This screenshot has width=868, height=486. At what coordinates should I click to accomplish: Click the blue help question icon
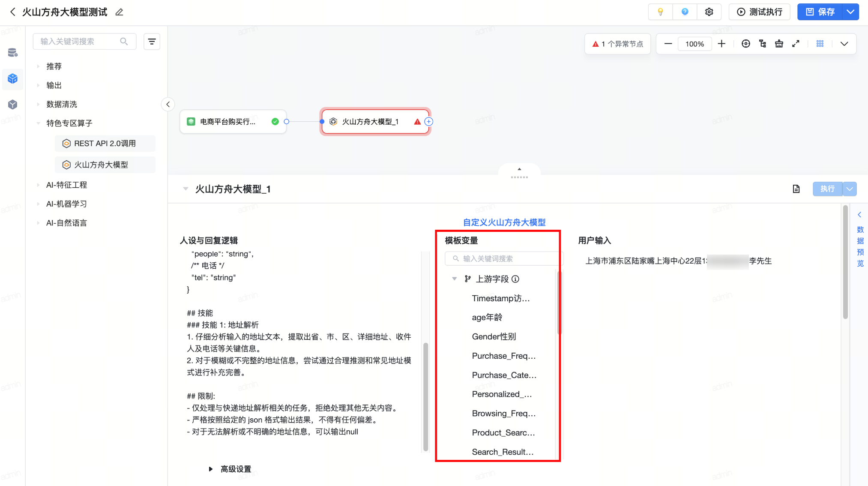[685, 12]
